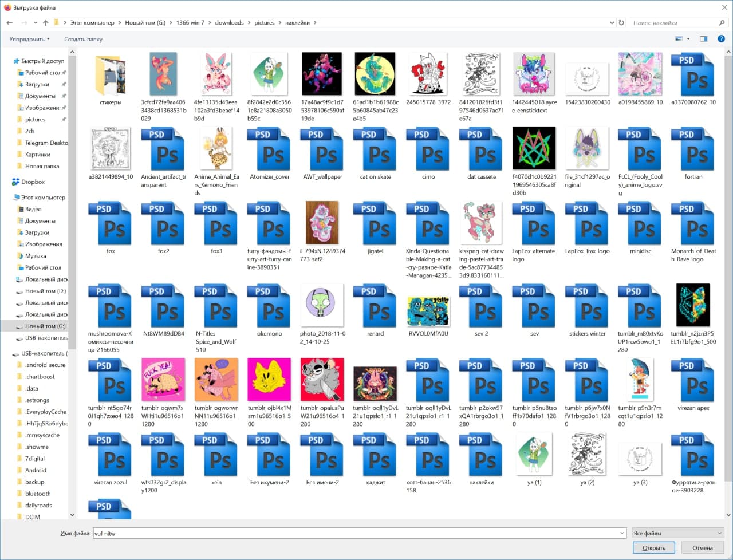
Task: Open the Все файлы file type dropdown
Action: click(678, 533)
